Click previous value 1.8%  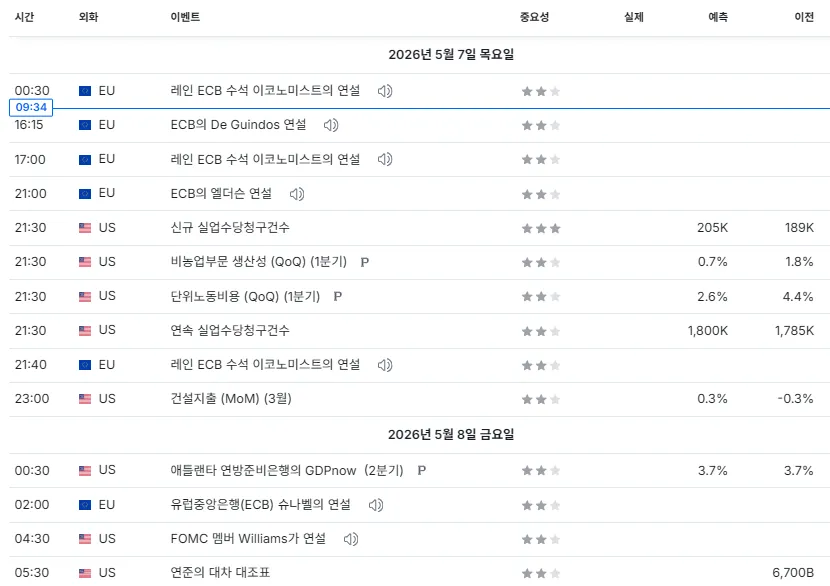coord(799,262)
